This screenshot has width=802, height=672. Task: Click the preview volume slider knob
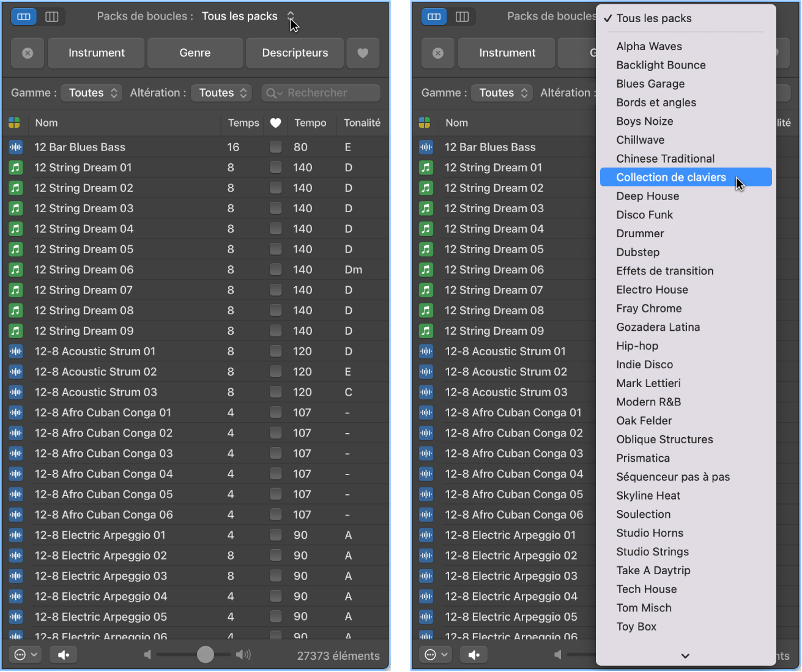pos(206,655)
